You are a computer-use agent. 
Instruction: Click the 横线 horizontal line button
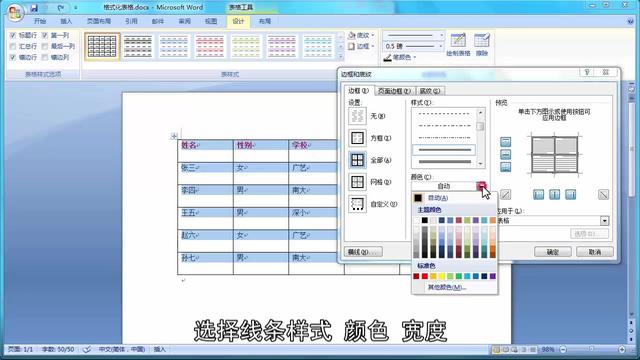point(363,252)
